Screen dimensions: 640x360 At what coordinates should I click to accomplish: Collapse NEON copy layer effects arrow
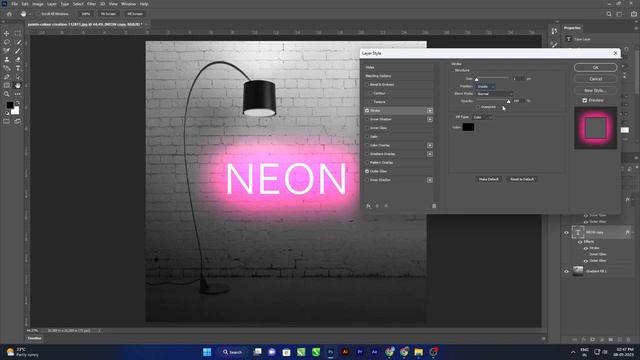click(633, 233)
